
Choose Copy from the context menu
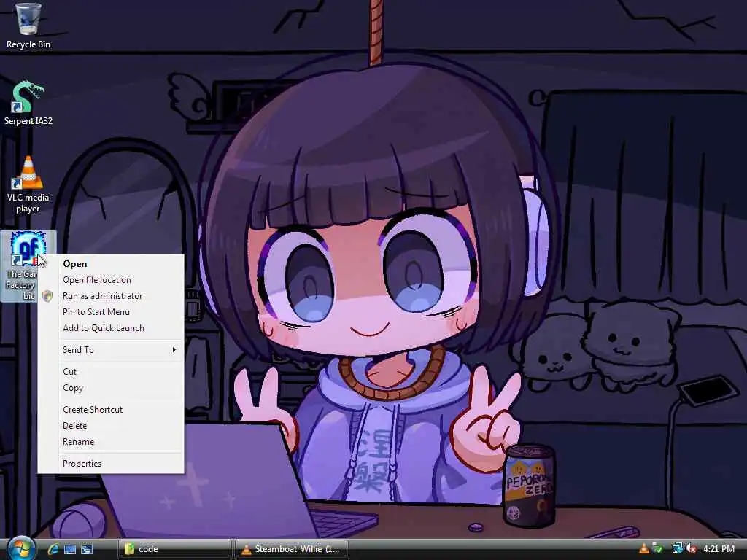click(x=111, y=388)
